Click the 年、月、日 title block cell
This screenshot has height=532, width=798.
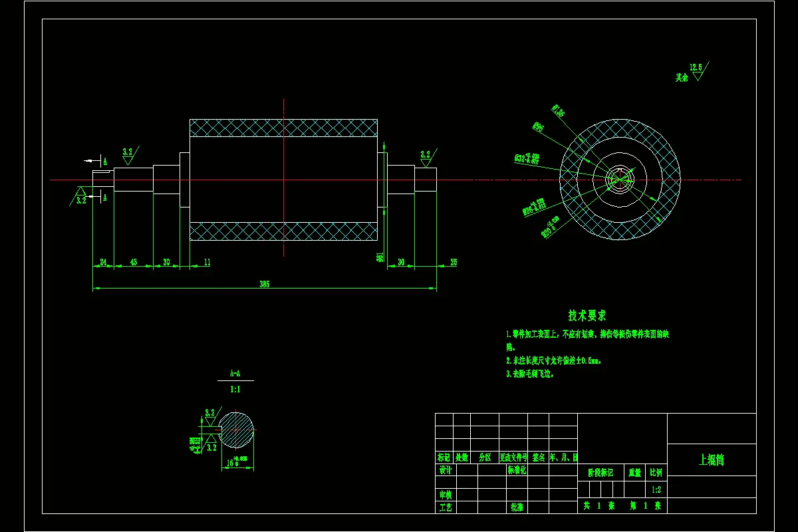(563, 458)
